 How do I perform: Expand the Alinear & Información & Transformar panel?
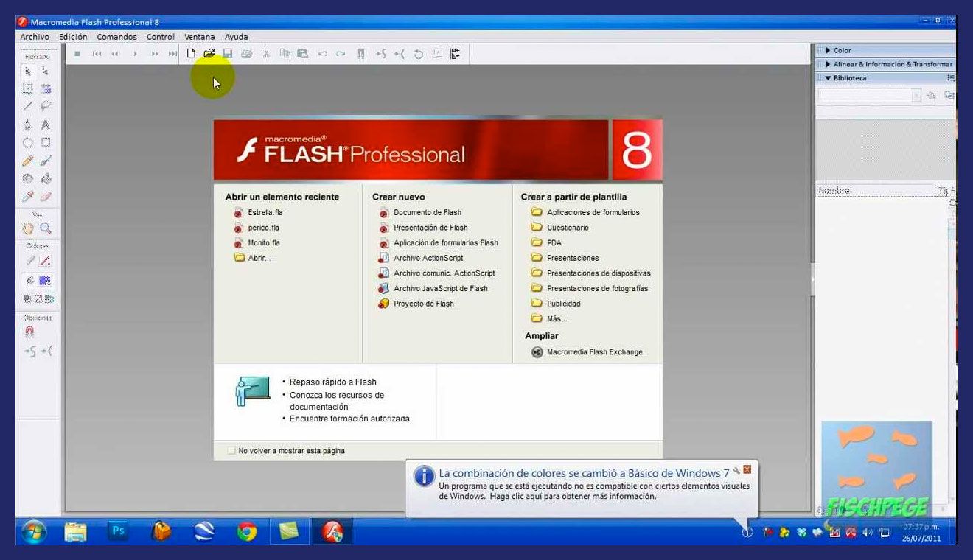[828, 64]
